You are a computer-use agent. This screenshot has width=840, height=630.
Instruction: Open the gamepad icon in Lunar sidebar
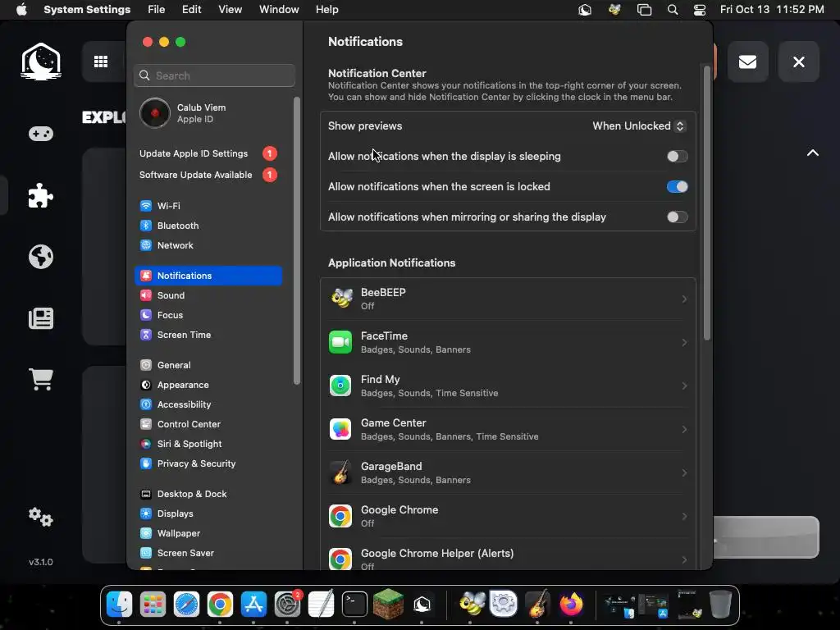(x=41, y=134)
